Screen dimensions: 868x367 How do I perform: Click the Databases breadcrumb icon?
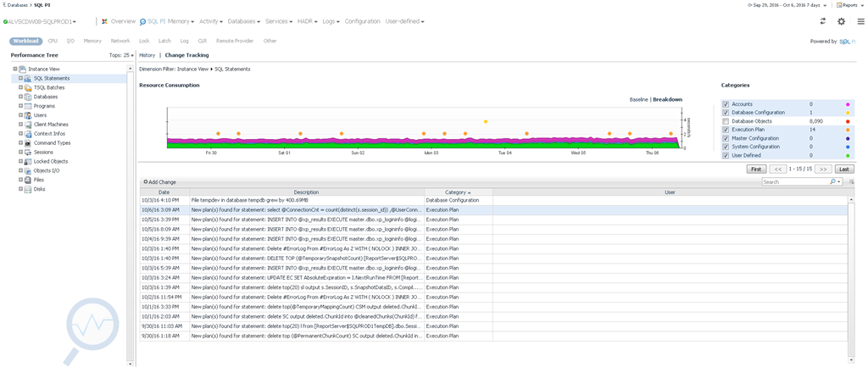click(4, 4)
